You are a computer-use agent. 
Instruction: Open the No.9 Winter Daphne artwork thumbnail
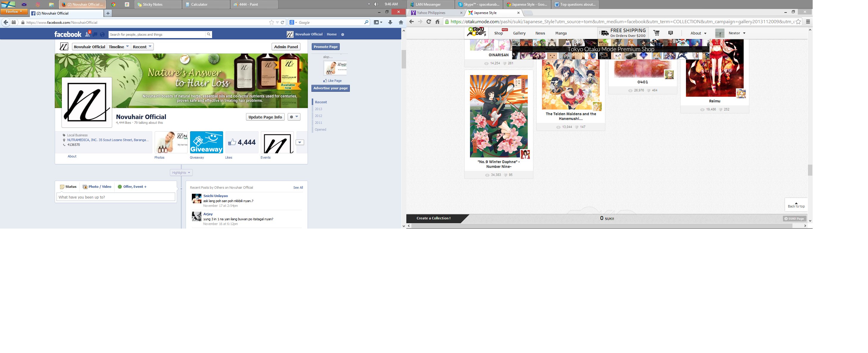pos(499,116)
